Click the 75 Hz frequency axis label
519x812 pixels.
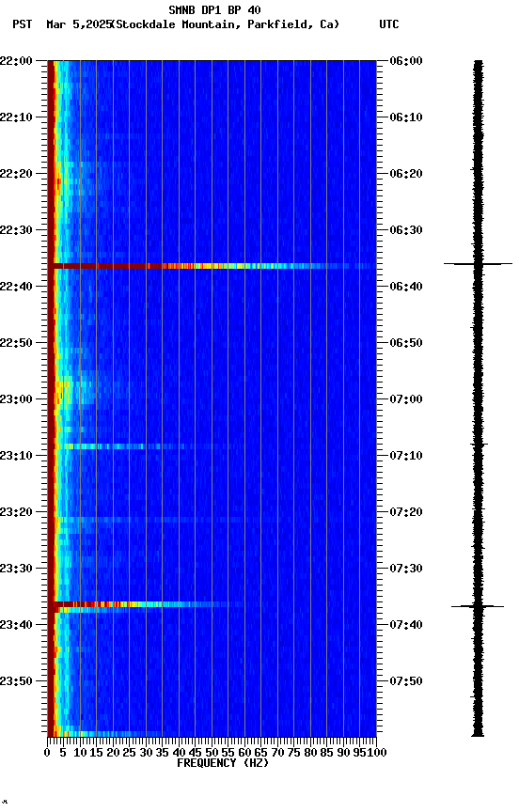click(293, 753)
